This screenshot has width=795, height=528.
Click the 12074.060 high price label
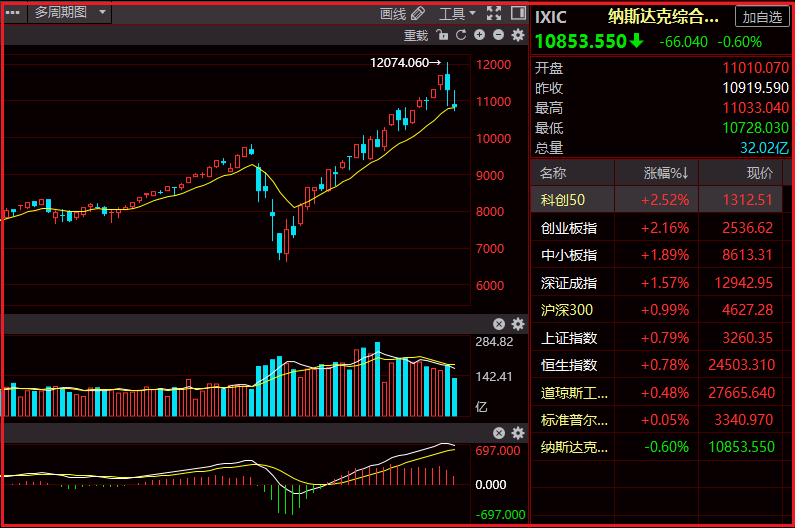[x=400, y=62]
